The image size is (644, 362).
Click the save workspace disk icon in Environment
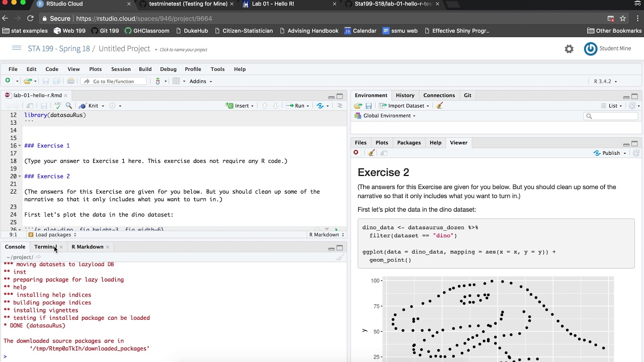click(369, 106)
